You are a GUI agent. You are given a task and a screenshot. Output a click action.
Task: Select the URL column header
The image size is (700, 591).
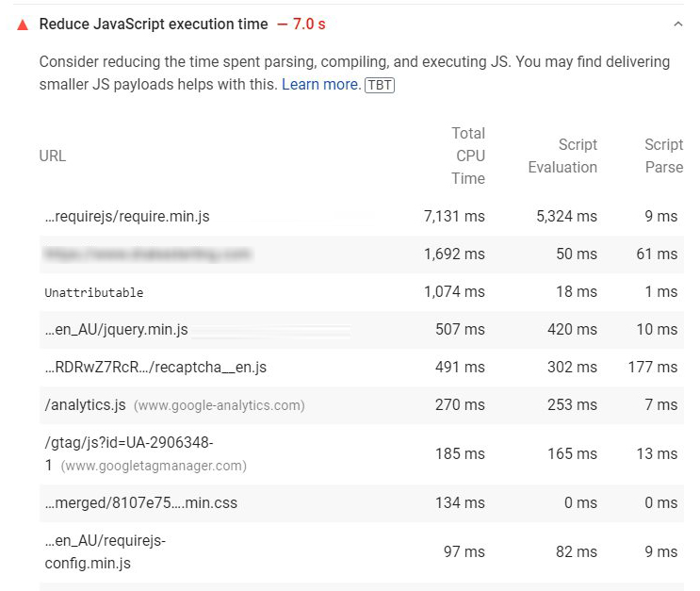coord(53,156)
